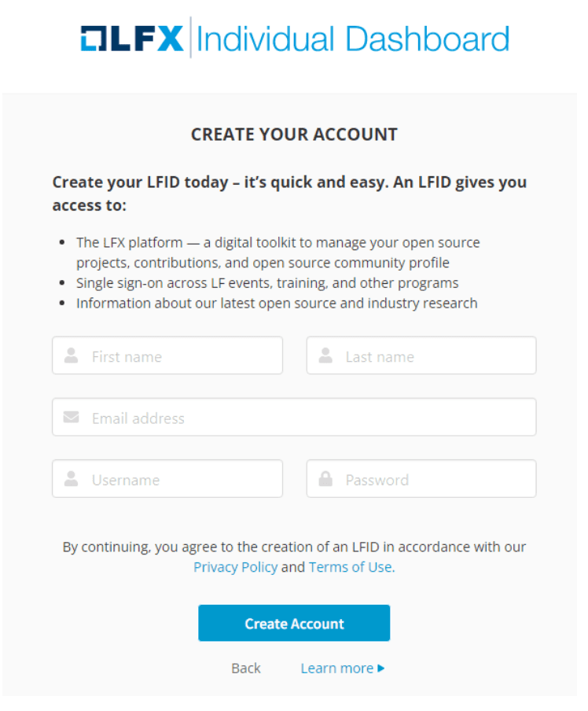This screenshot has width=588, height=711.
Task: Click the padlock icon in Password field
Action: [x=324, y=479]
